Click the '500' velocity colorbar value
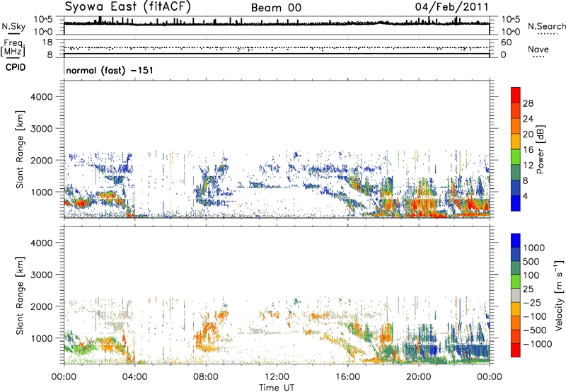This screenshot has width=566, height=392. click(x=531, y=262)
